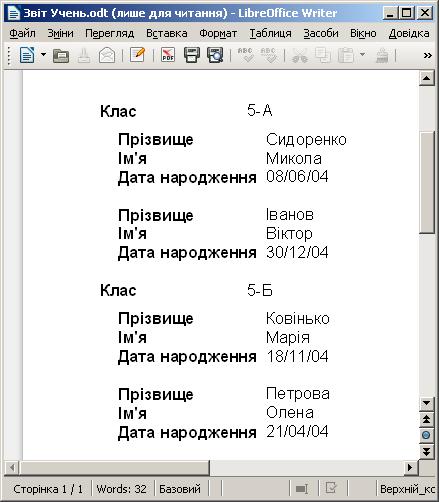
Task: Click the Базовий page style field
Action: coord(180,489)
